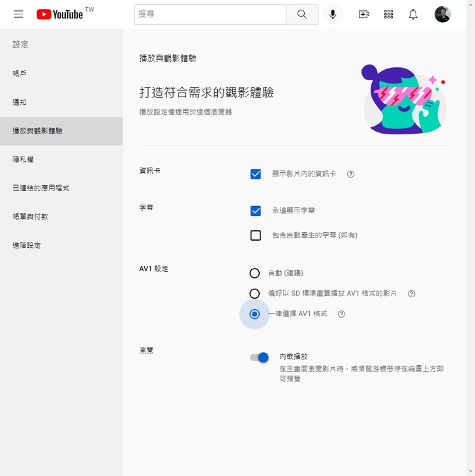Check 包含自動產生的字幕 checkbox
The height and width of the screenshot is (476, 475).
point(255,235)
